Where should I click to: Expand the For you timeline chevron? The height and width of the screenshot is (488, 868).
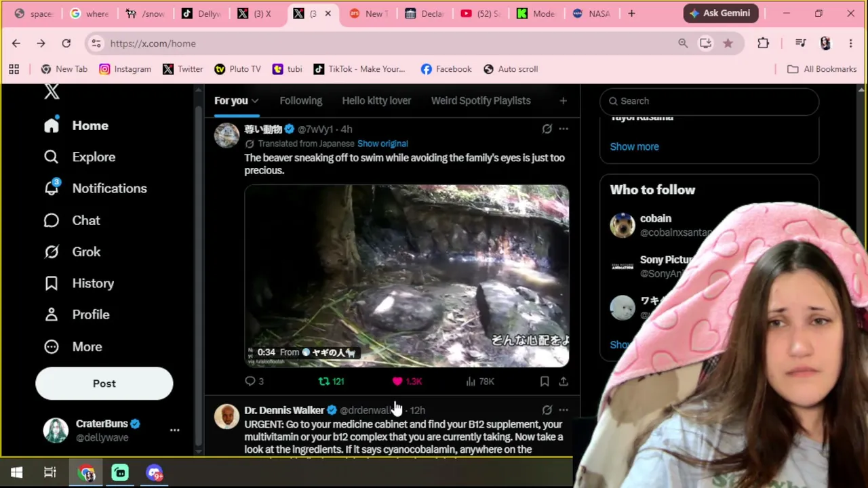tap(255, 101)
